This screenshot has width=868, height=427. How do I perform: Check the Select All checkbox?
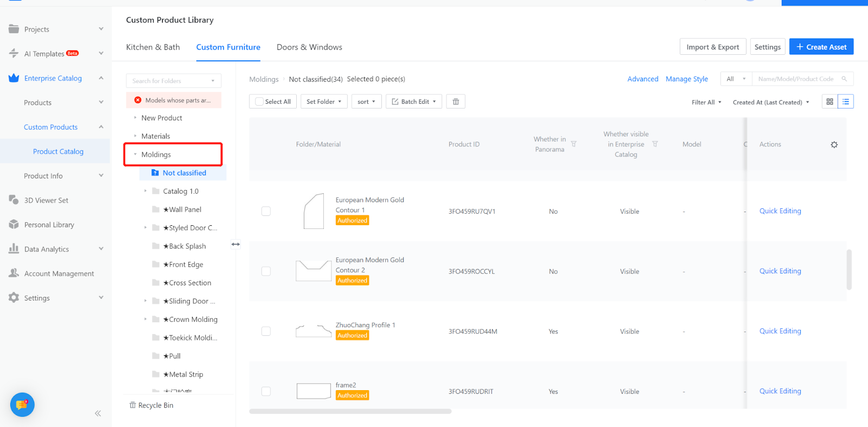coord(260,101)
